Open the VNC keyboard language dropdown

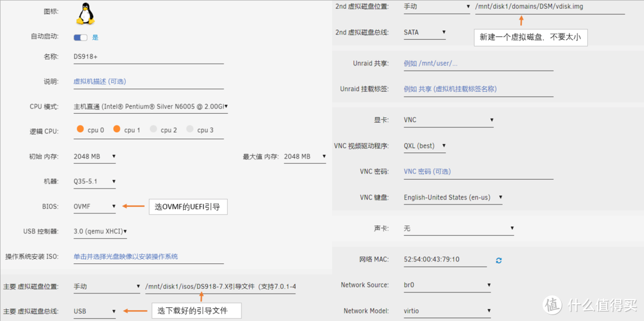point(453,198)
